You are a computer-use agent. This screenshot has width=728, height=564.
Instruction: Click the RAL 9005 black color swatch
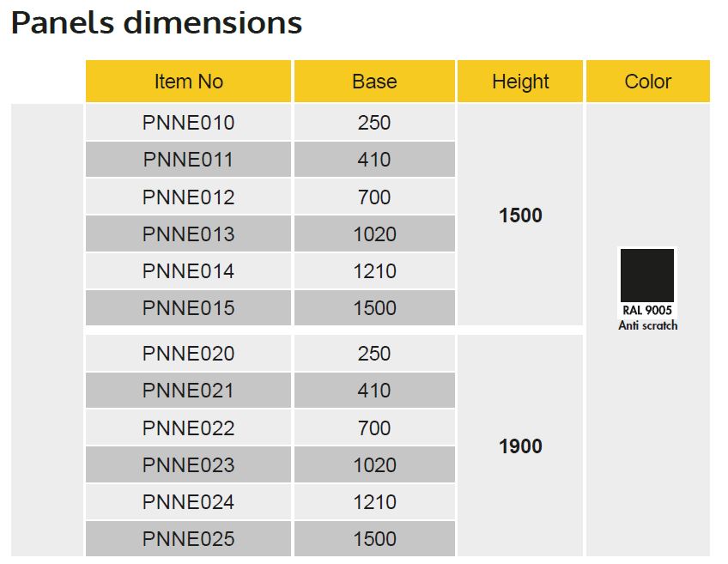(647, 275)
